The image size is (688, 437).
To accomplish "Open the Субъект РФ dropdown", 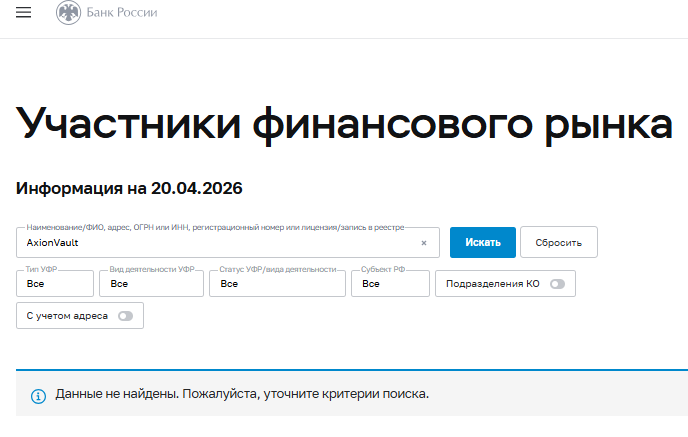I will pyautogui.click(x=391, y=283).
